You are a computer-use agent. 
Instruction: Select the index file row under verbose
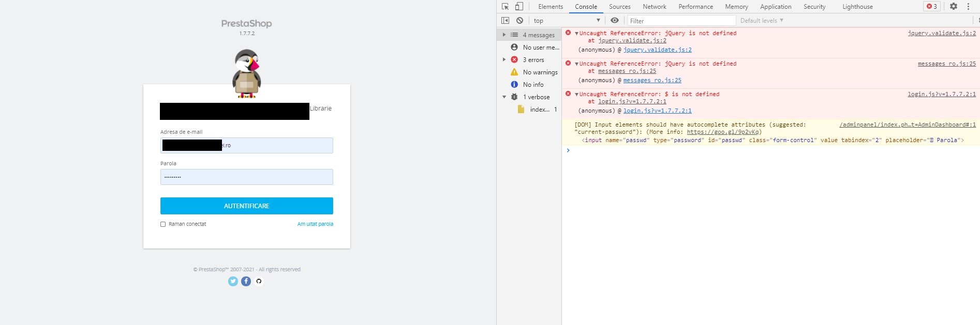(x=529, y=110)
